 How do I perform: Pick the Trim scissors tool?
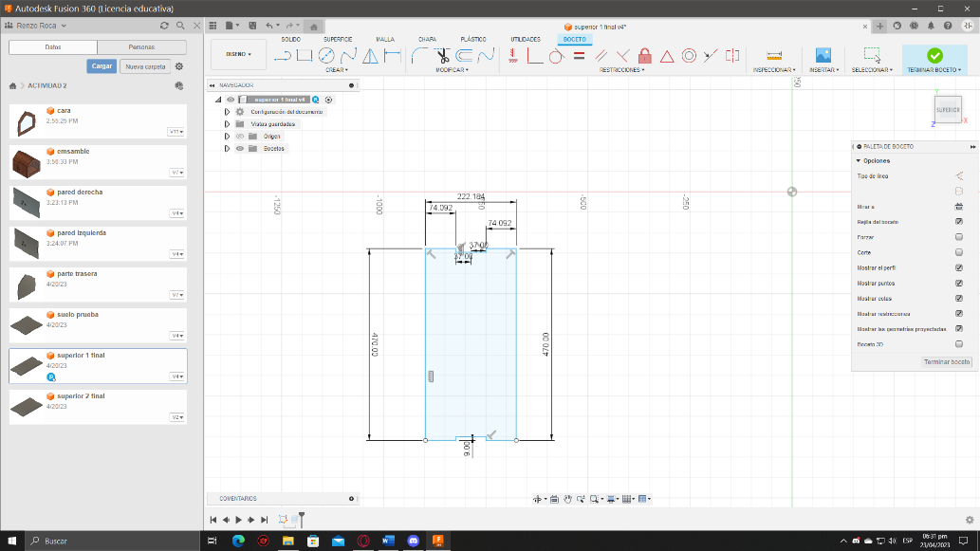coord(441,55)
